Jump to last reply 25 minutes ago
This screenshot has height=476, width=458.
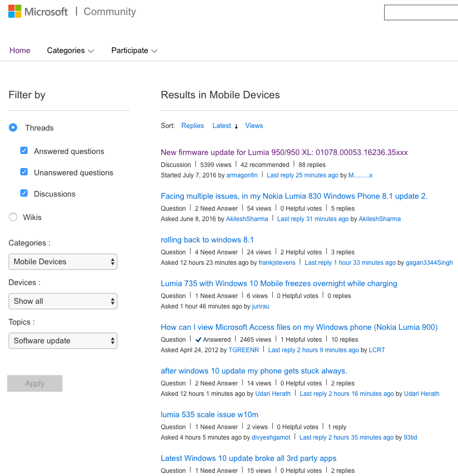[x=302, y=175]
